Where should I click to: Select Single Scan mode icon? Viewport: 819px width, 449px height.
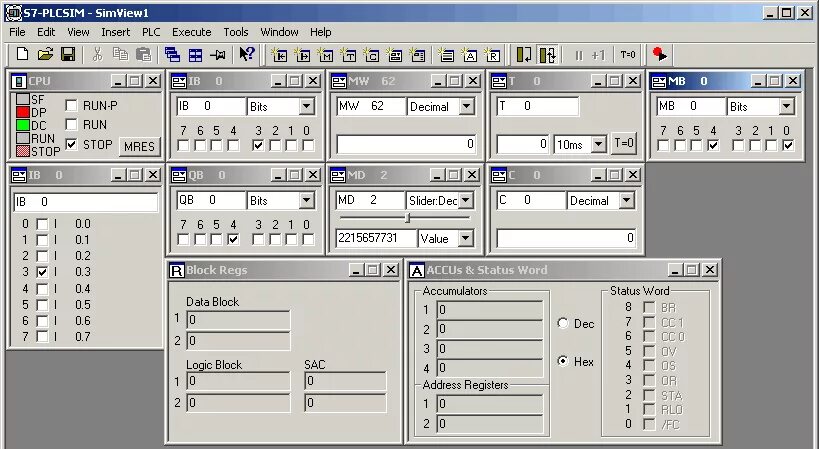[524, 54]
